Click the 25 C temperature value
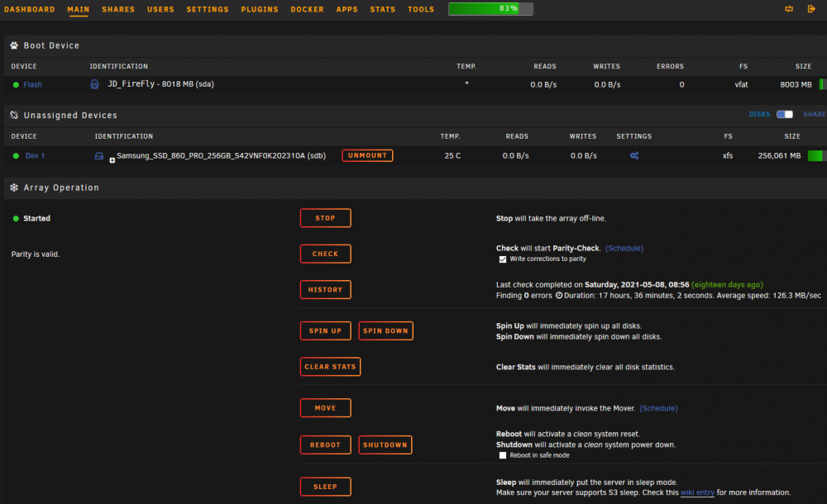Viewport: 827px width, 504px height. click(x=452, y=156)
